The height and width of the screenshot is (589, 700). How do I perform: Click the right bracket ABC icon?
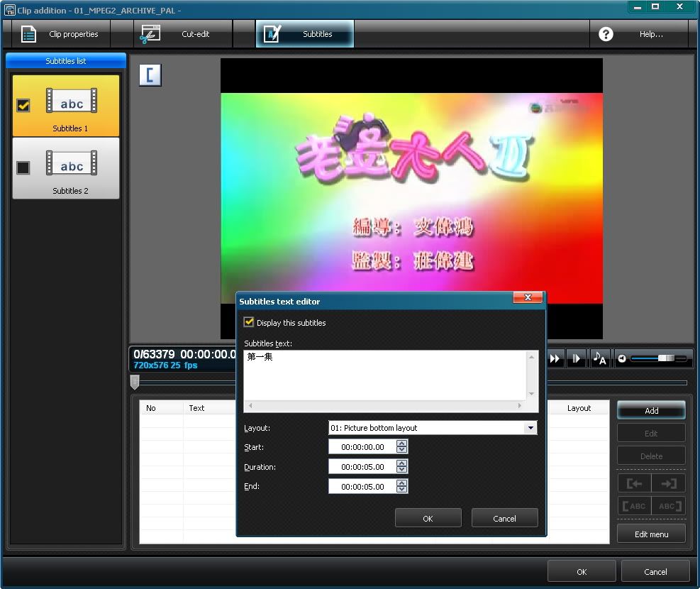pos(668,506)
